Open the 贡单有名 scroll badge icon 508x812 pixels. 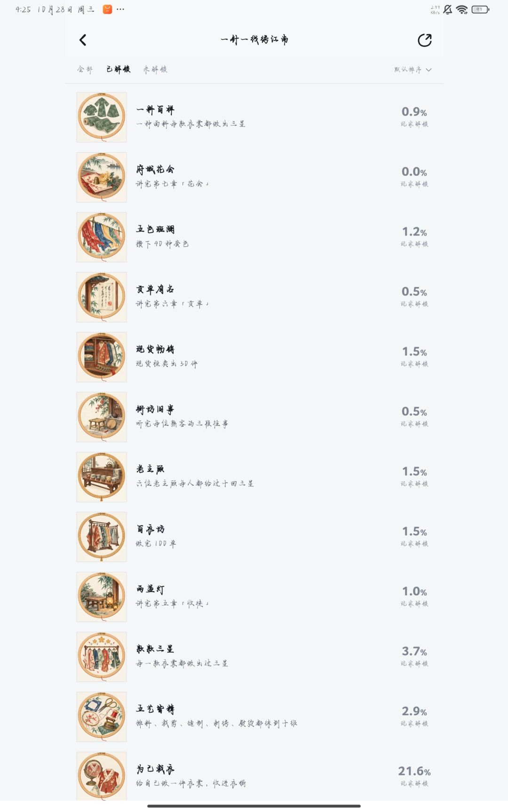tap(102, 297)
